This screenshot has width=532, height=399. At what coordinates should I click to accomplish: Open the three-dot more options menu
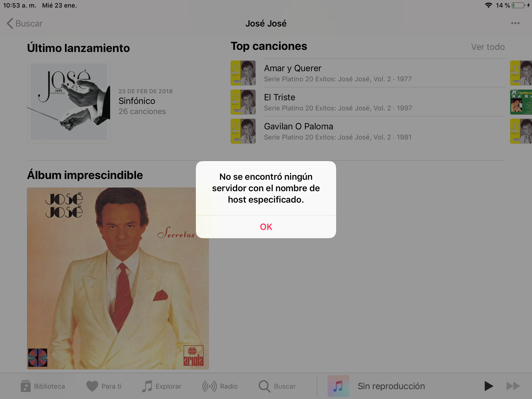pyautogui.click(x=515, y=23)
